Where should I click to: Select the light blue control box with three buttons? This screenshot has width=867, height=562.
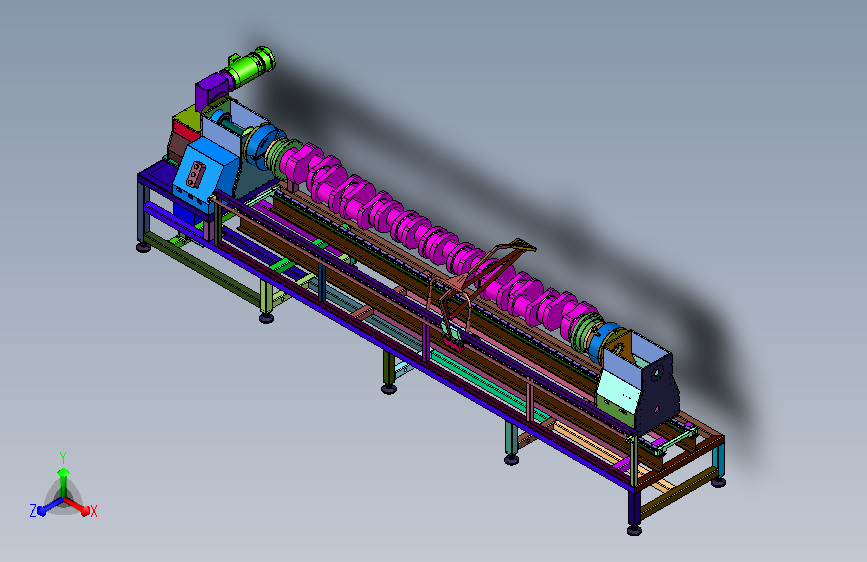(x=206, y=175)
